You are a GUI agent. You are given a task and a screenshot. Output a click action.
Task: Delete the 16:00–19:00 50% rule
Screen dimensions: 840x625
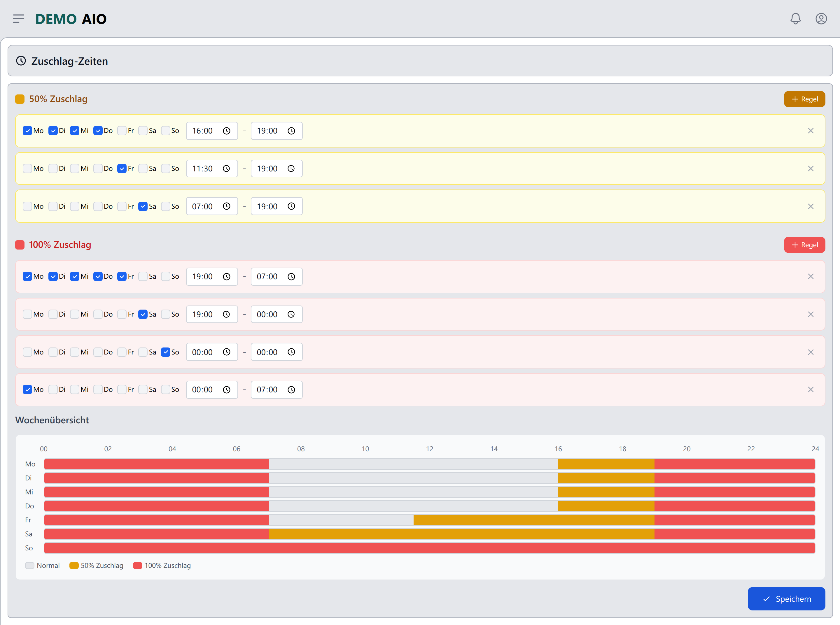pos(811,131)
